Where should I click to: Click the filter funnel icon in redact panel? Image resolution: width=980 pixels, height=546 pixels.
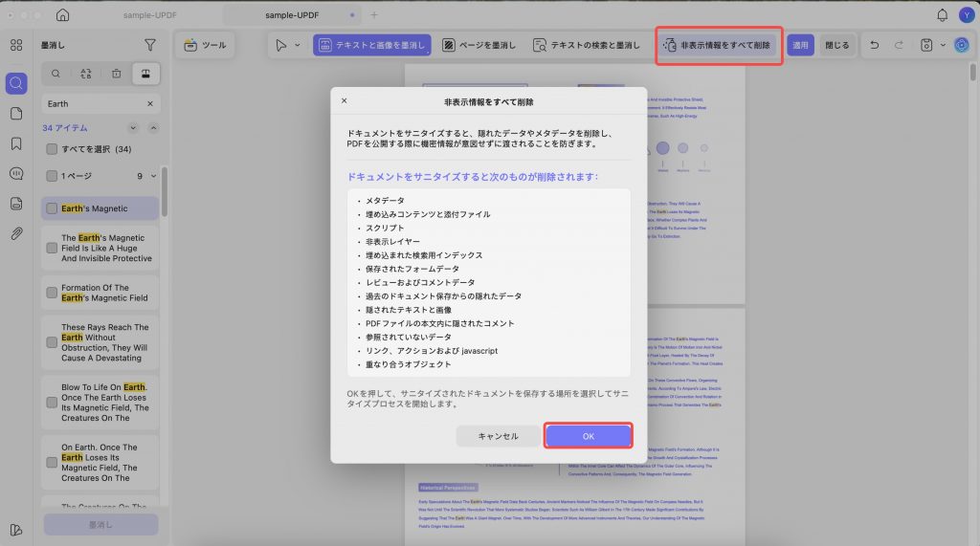coord(150,45)
